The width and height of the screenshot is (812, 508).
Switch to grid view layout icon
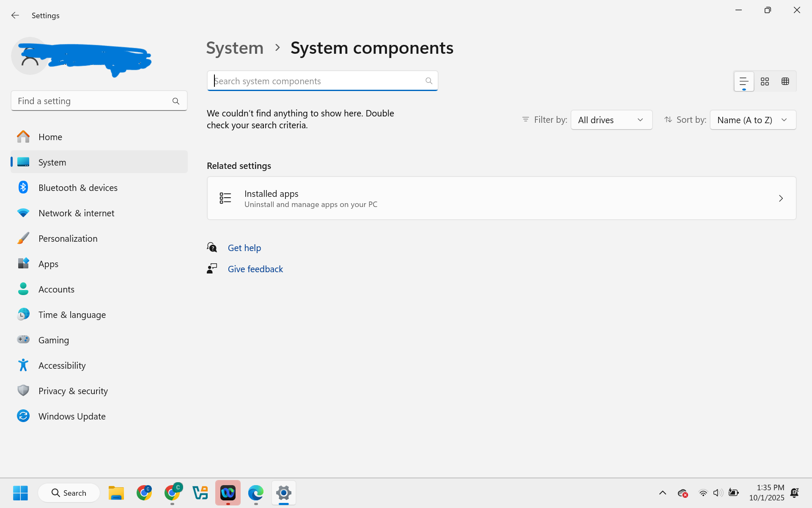click(765, 81)
